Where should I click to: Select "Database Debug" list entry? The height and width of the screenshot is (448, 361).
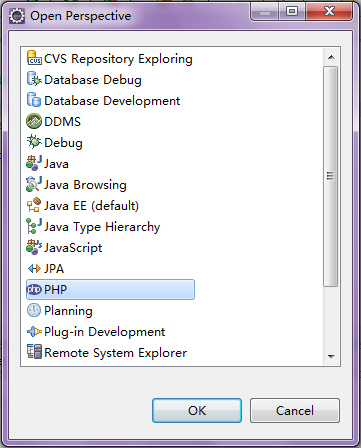point(93,80)
